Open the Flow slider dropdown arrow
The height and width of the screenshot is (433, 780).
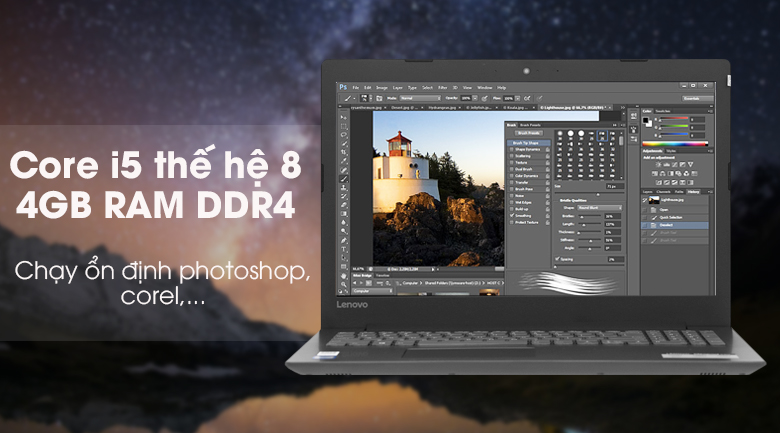[x=517, y=98]
